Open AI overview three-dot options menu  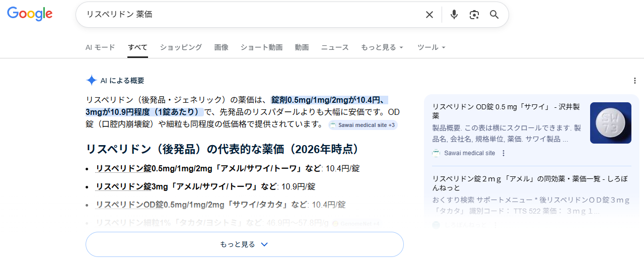click(x=634, y=81)
